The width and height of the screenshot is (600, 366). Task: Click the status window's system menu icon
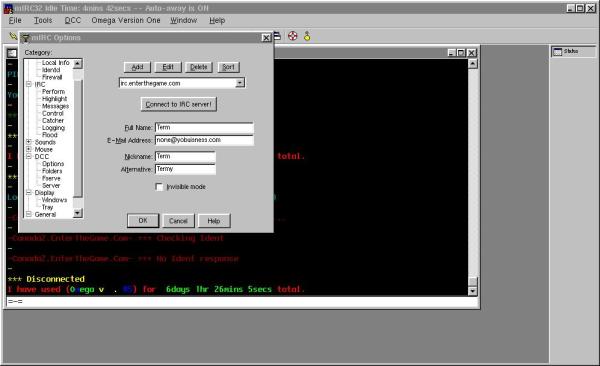(12, 53)
